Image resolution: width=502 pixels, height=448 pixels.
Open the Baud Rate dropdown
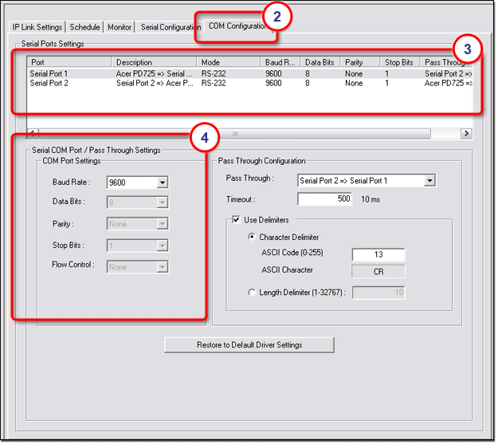coord(163,183)
